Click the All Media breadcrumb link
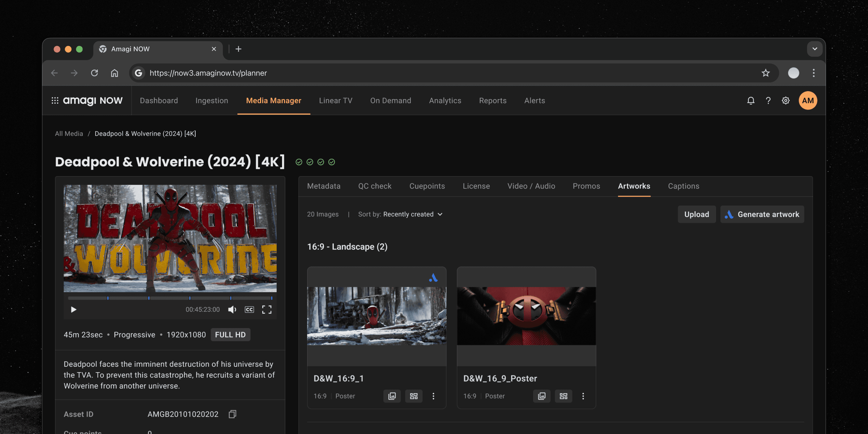This screenshot has height=434, width=868. point(69,134)
